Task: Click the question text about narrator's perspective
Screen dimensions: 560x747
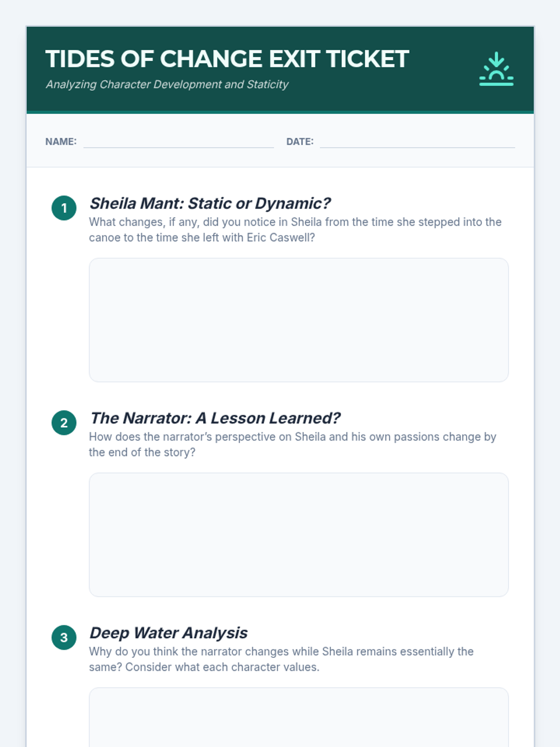Action: pyautogui.click(x=292, y=444)
